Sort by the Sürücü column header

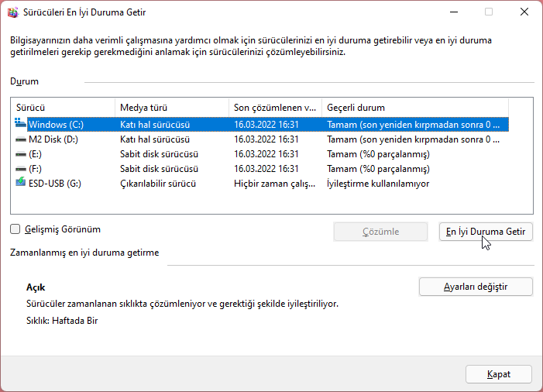[x=63, y=108]
